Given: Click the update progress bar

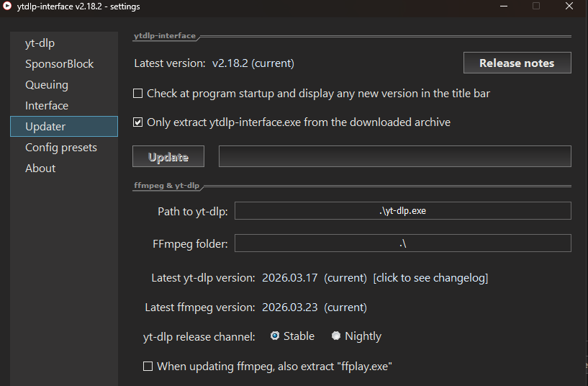Looking at the screenshot, I should (395, 156).
